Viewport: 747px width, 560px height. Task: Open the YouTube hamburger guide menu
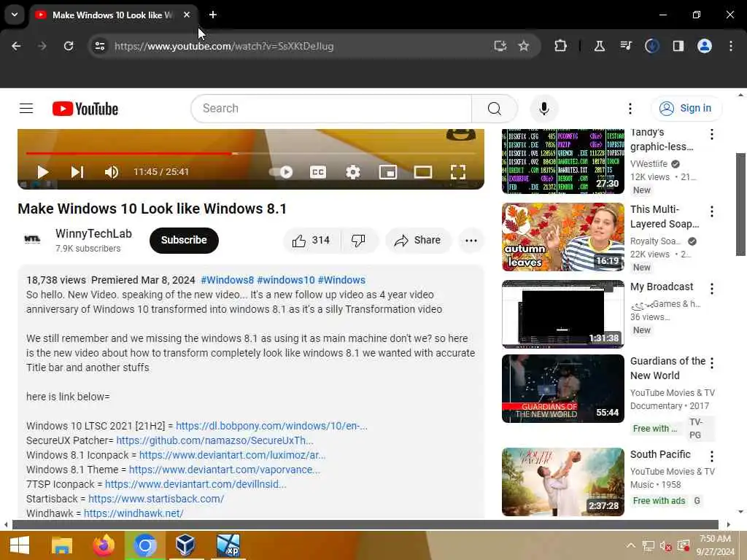click(x=26, y=109)
